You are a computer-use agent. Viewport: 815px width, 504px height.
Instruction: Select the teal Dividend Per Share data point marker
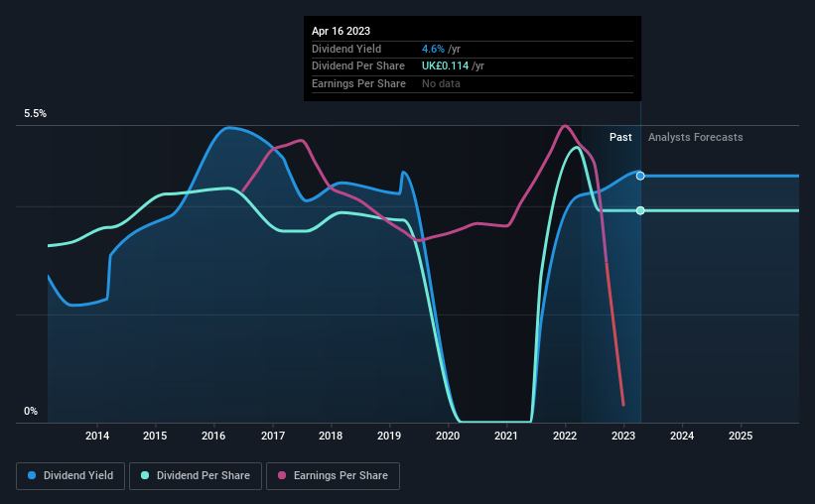[640, 210]
